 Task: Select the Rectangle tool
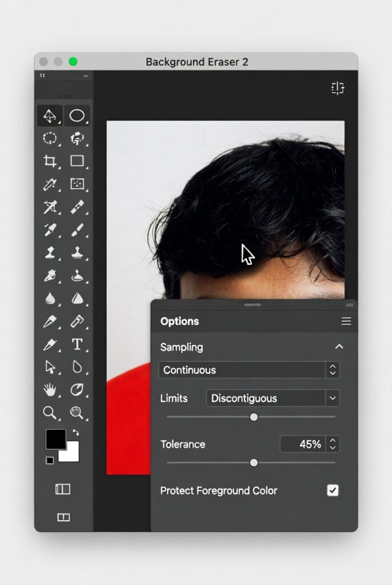coord(77,161)
